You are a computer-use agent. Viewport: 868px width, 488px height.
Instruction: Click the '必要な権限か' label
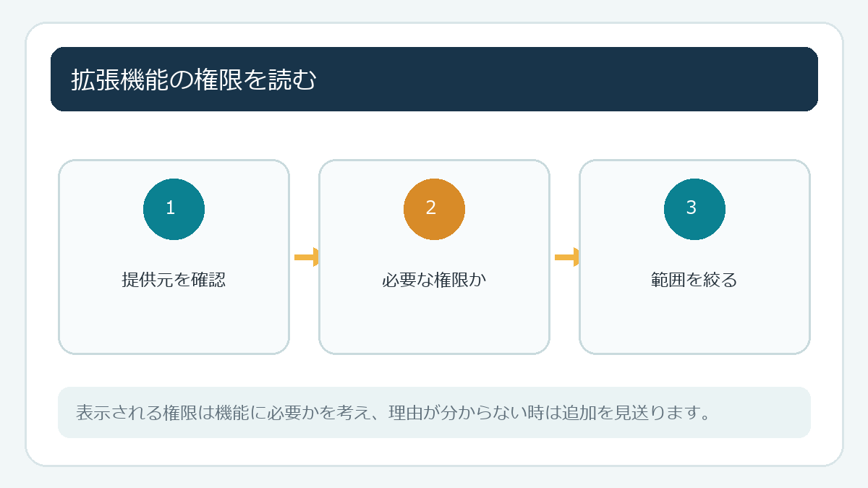[434, 280]
